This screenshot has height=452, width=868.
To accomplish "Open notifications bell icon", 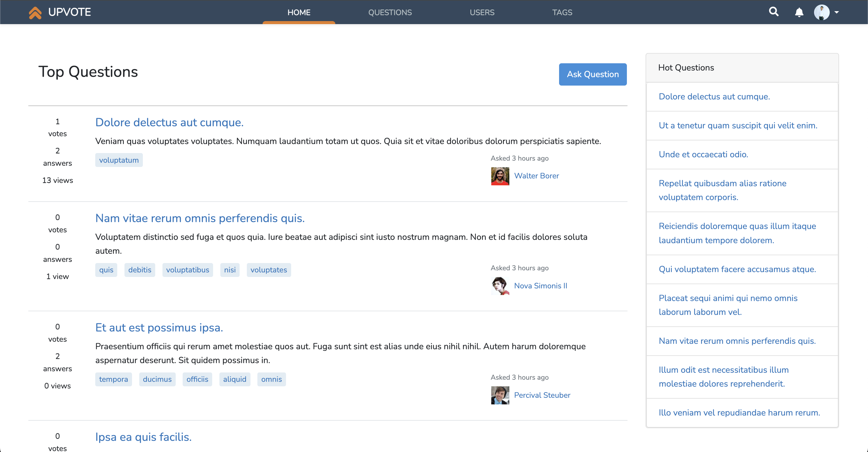I will 799,12.
